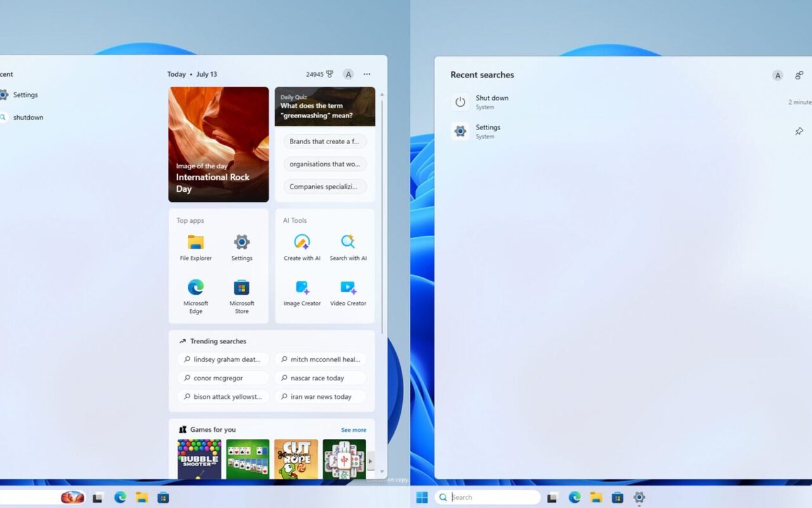Viewport: 812px width, 508px height.
Task: Click the widgets panel vertical scrollbar
Action: point(382,216)
